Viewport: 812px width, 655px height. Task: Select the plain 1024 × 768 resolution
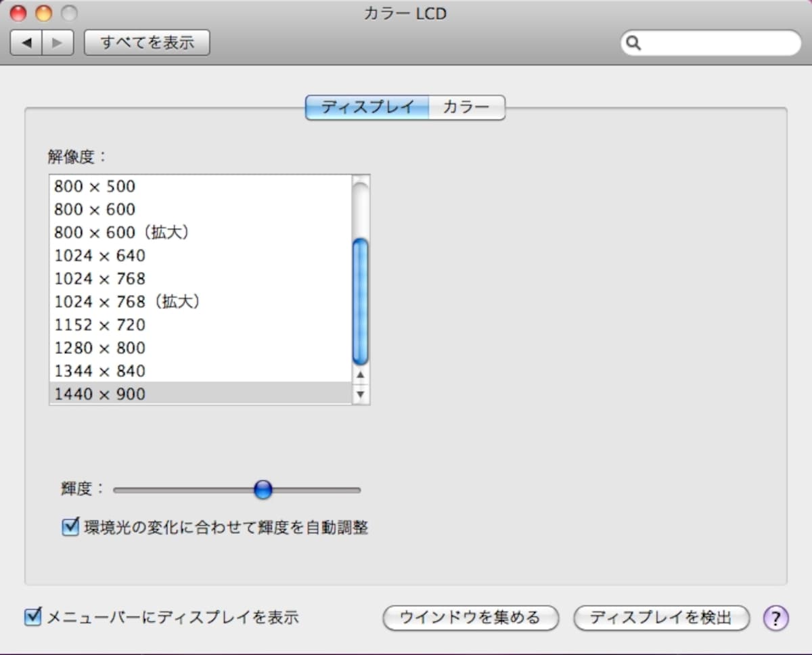click(x=200, y=278)
